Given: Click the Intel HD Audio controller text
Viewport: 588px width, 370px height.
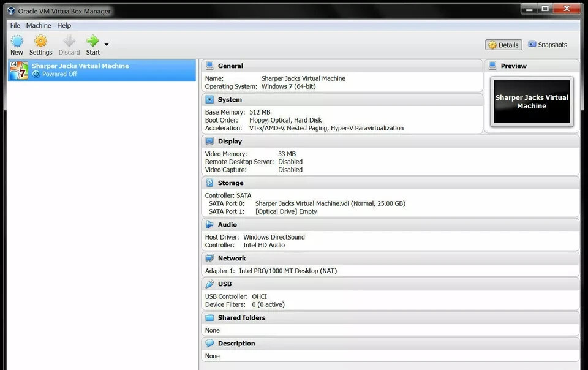Looking at the screenshot, I should [x=264, y=245].
